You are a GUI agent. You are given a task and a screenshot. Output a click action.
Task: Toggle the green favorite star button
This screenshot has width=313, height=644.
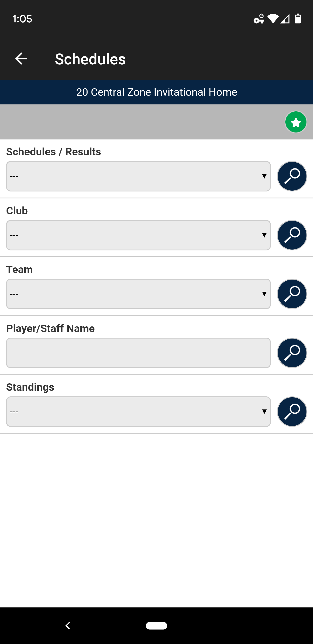coord(296,122)
